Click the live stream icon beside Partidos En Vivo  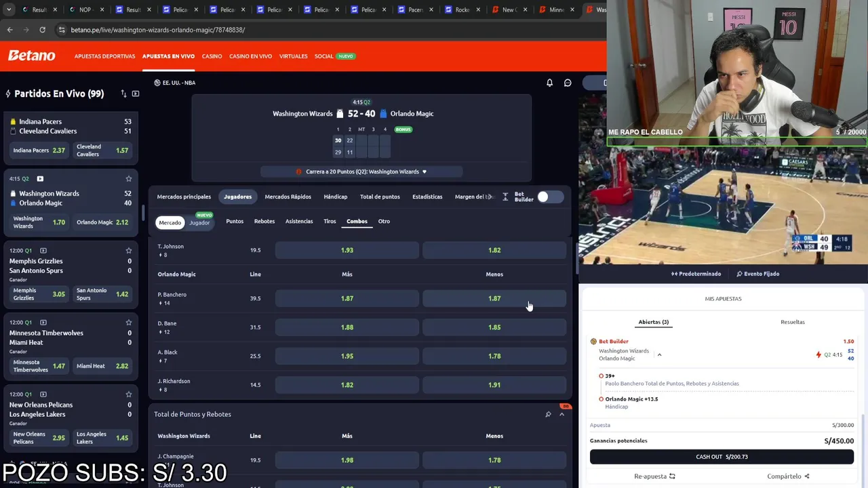point(136,94)
